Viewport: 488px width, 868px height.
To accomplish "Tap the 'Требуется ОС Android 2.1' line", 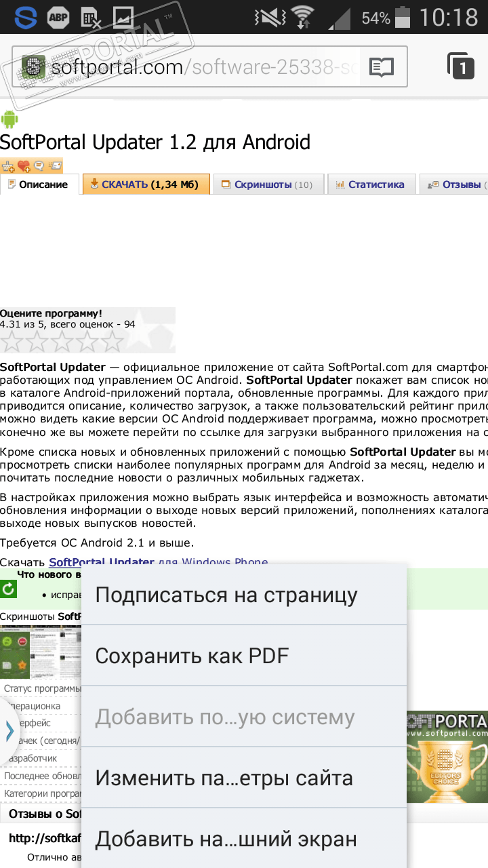I will (x=97, y=542).
